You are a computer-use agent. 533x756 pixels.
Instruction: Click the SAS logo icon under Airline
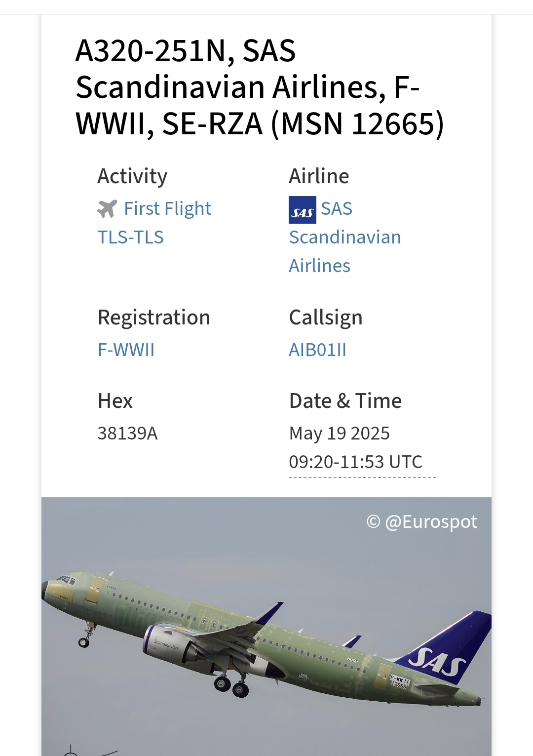(x=302, y=210)
